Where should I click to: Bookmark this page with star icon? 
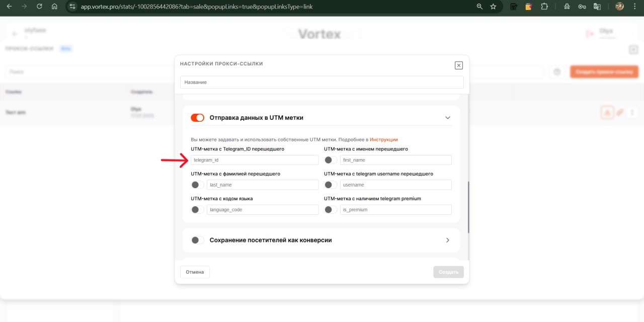click(x=493, y=7)
